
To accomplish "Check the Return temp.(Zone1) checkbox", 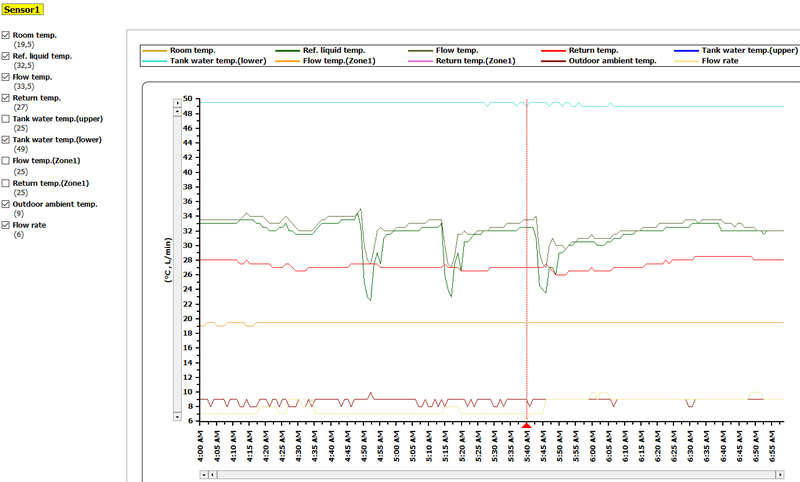I will [6, 183].
